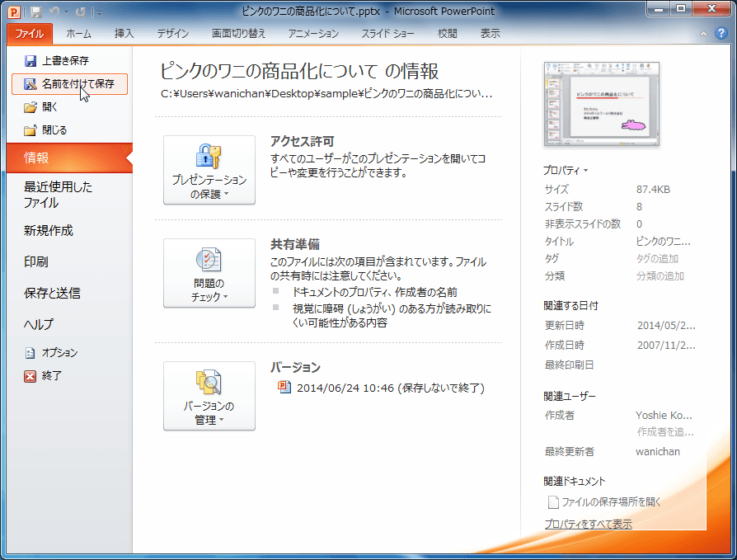737x560 pixels.
Task: Click the PowerPoint file icon beside version entry
Action: coord(284,387)
